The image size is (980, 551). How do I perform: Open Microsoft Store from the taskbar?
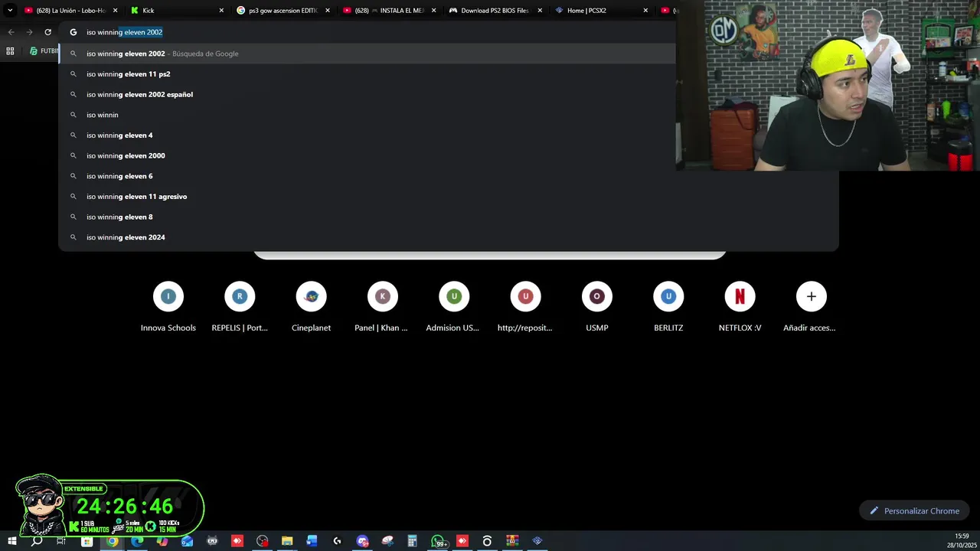(87, 541)
